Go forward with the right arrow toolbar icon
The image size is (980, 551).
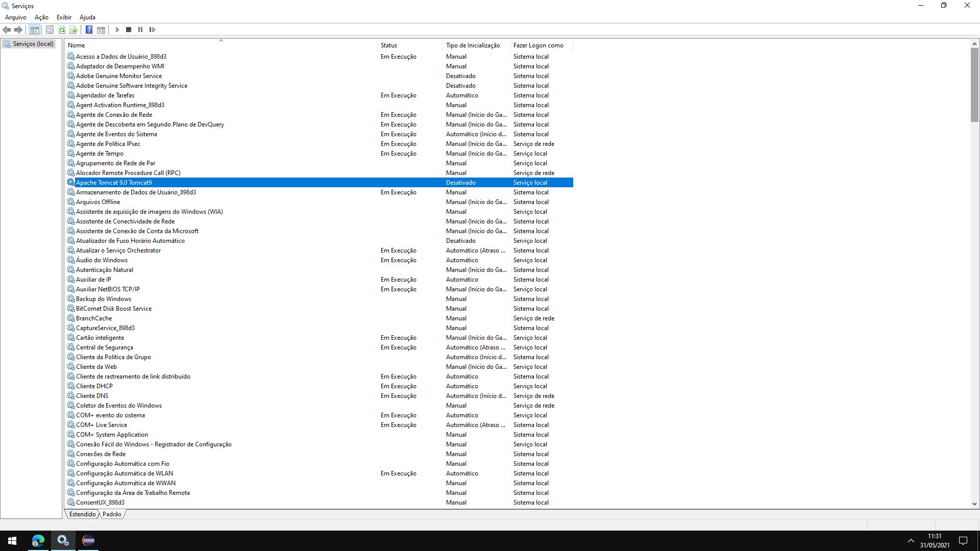pos(18,30)
